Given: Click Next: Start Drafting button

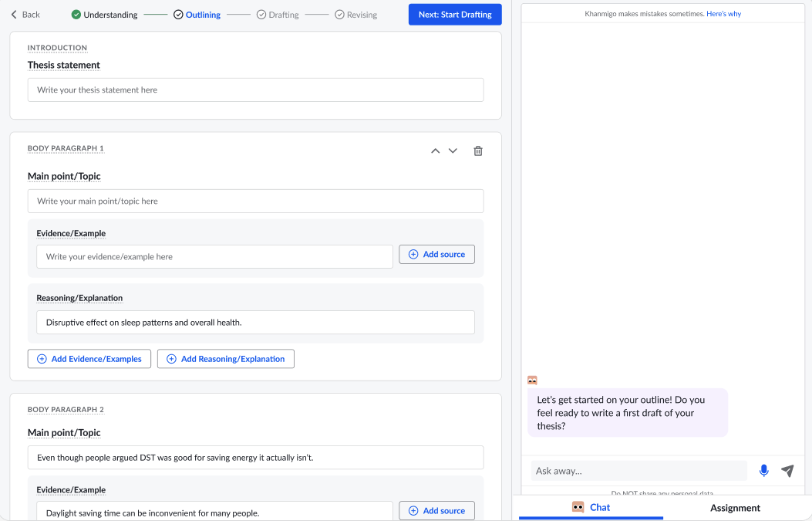Looking at the screenshot, I should click(455, 15).
